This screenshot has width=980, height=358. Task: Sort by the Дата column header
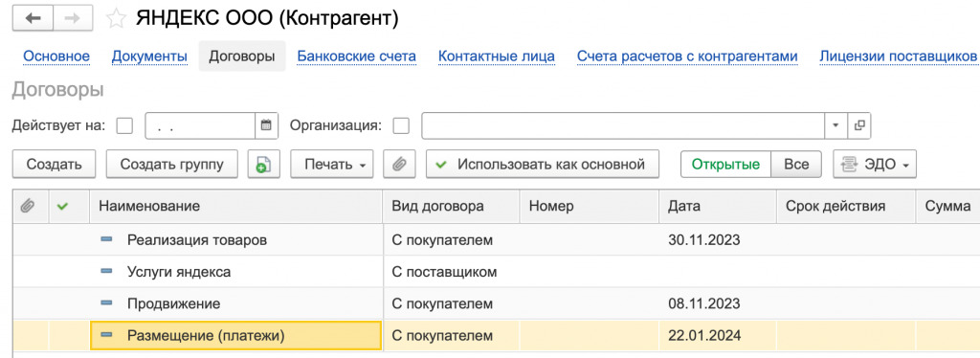point(718,206)
